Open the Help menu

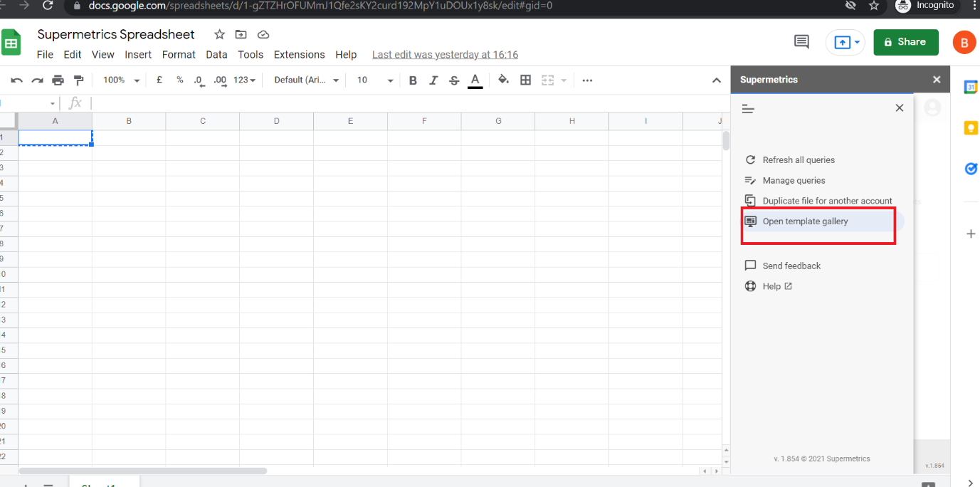pyautogui.click(x=346, y=55)
